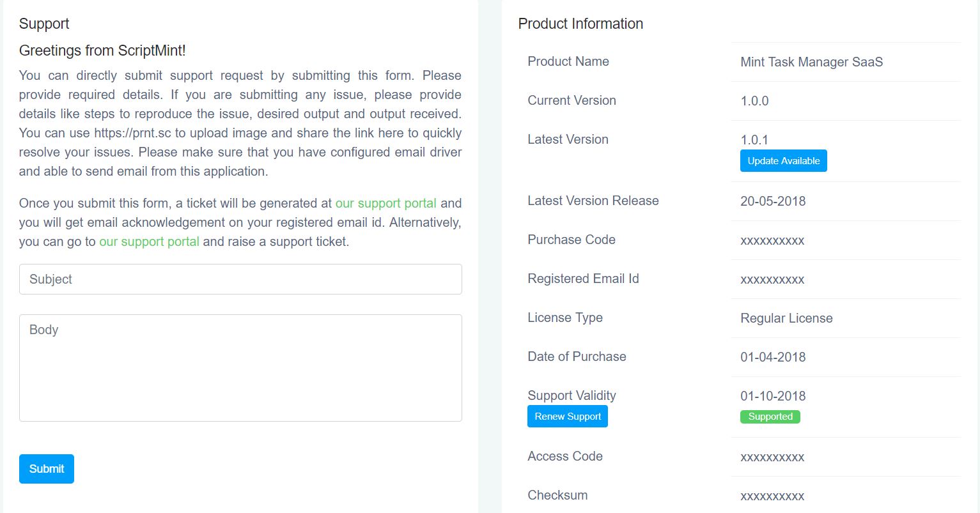Click the 'Date of Purchase' label

point(577,356)
